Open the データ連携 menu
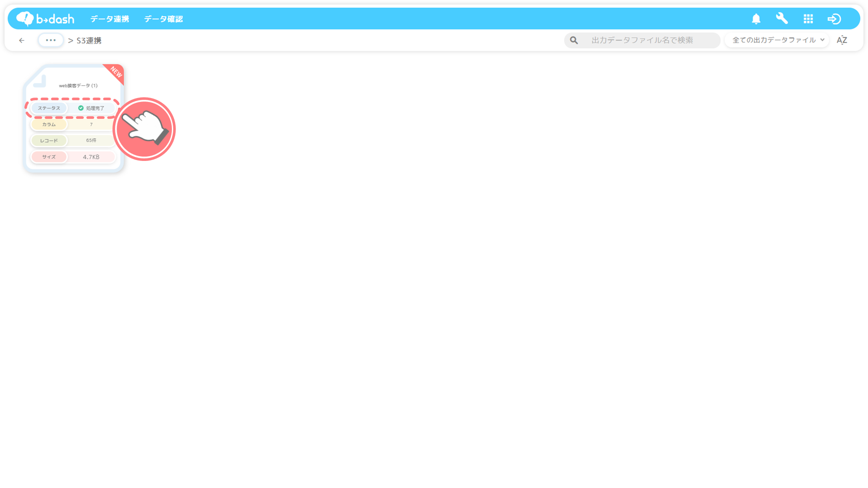The image size is (868, 488). (x=110, y=19)
